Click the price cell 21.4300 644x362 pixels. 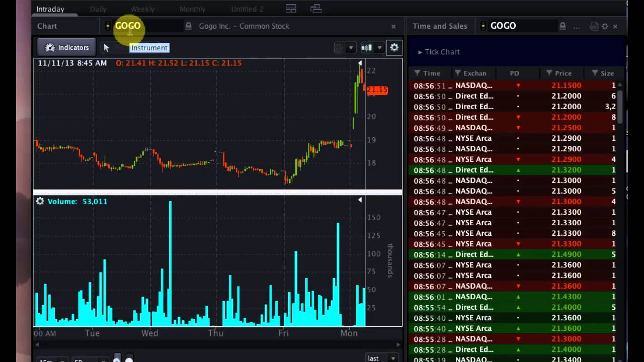pos(566,297)
